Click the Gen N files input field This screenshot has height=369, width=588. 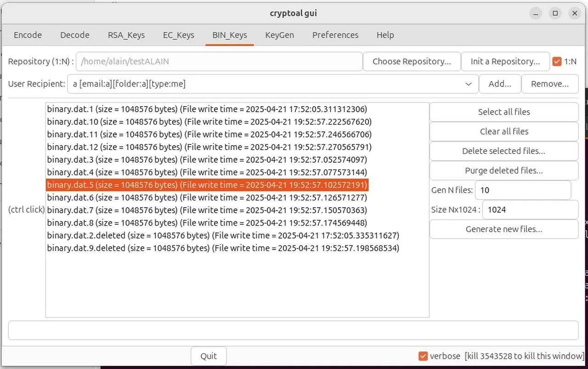523,190
